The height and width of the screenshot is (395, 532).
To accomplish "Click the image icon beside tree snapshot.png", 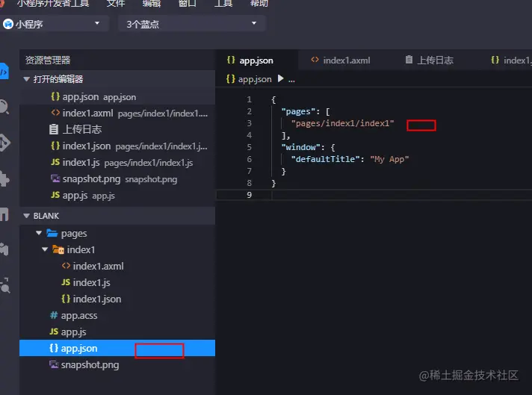I will [x=54, y=364].
